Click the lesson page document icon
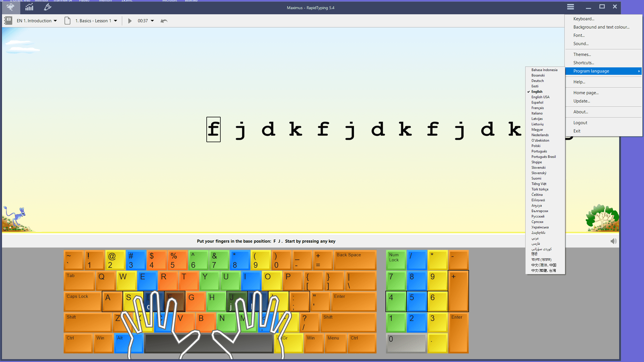The width and height of the screenshot is (644, 362). (67, 21)
